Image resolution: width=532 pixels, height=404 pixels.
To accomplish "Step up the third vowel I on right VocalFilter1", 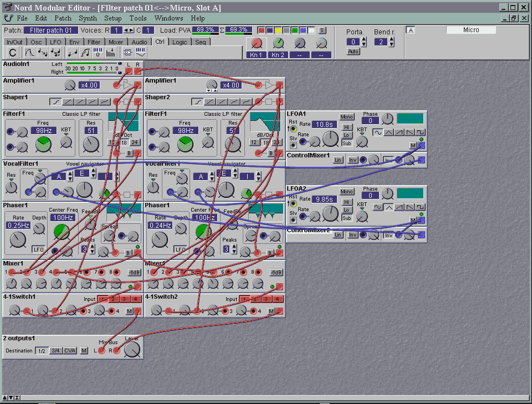I will coord(259,174).
